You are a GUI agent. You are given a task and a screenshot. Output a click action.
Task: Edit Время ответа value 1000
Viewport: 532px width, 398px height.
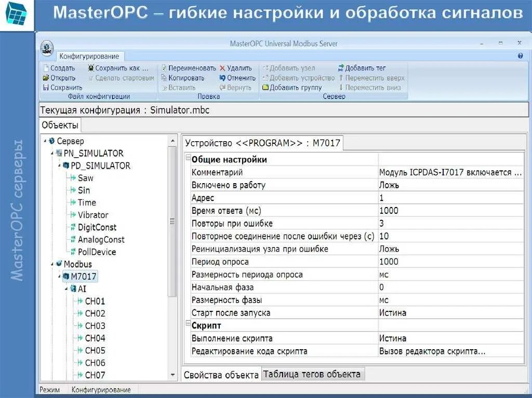pos(451,211)
